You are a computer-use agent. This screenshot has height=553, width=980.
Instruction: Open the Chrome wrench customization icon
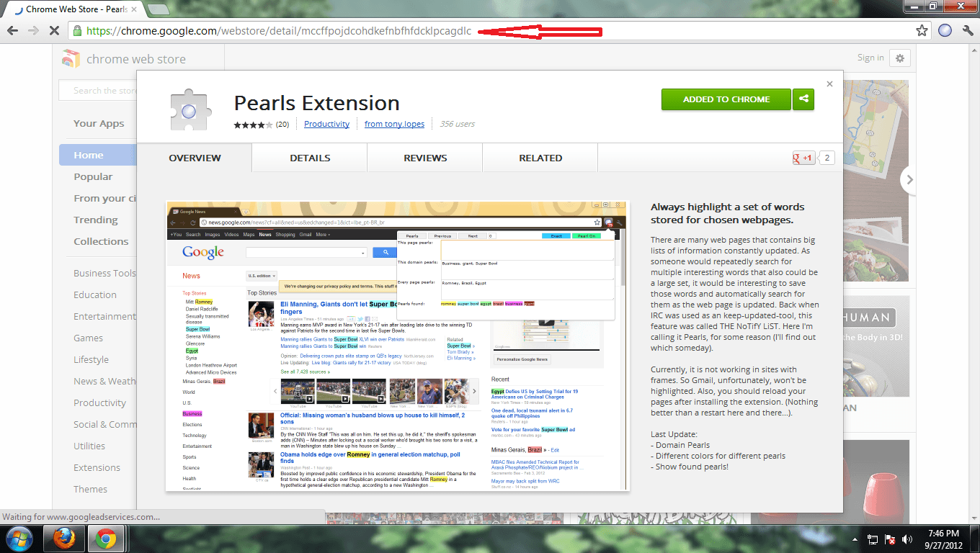pos(966,31)
